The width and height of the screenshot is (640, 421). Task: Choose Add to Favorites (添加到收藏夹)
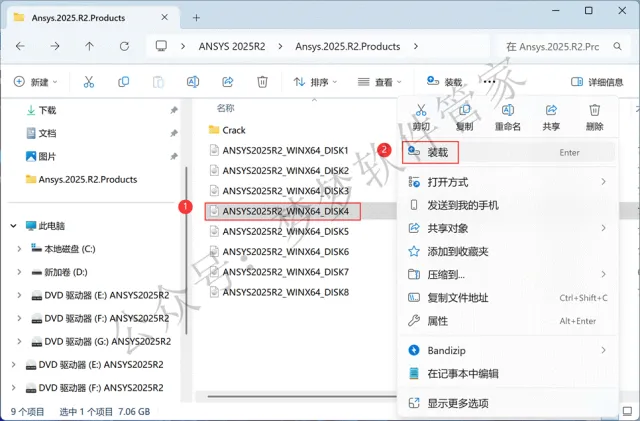(x=509, y=251)
